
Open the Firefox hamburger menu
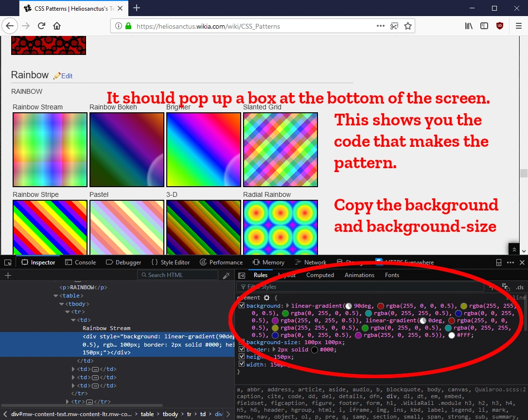(x=519, y=26)
